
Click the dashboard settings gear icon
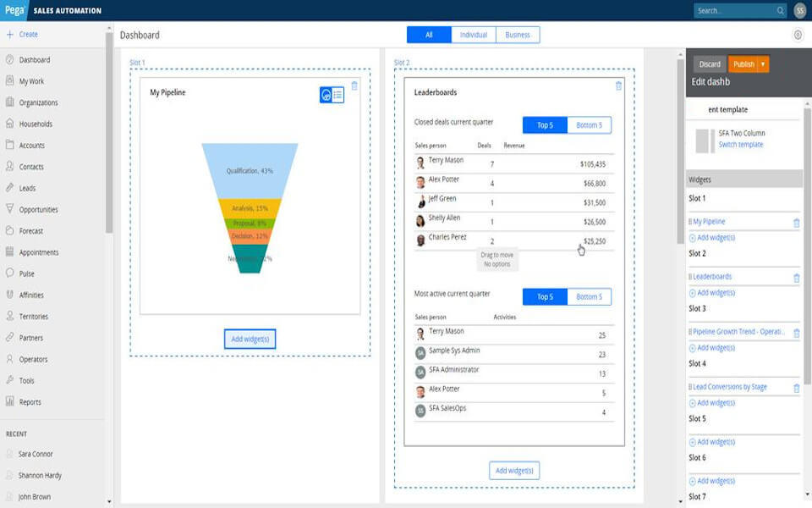pos(798,35)
